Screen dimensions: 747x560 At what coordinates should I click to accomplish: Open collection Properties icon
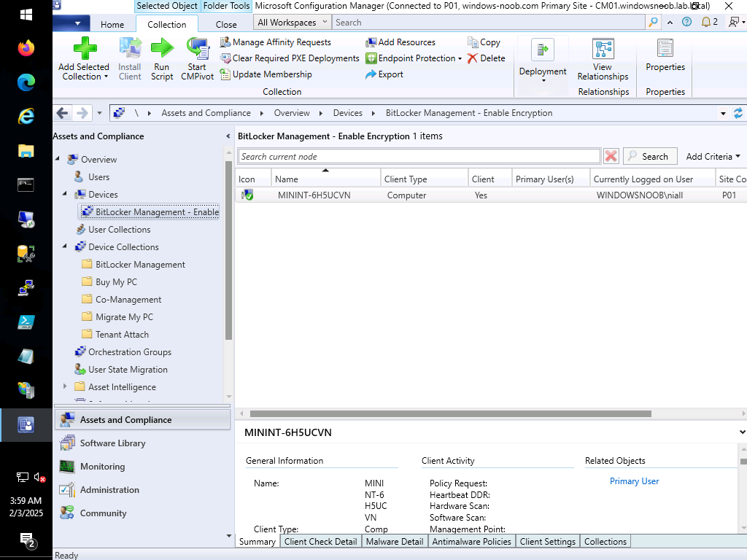click(665, 49)
